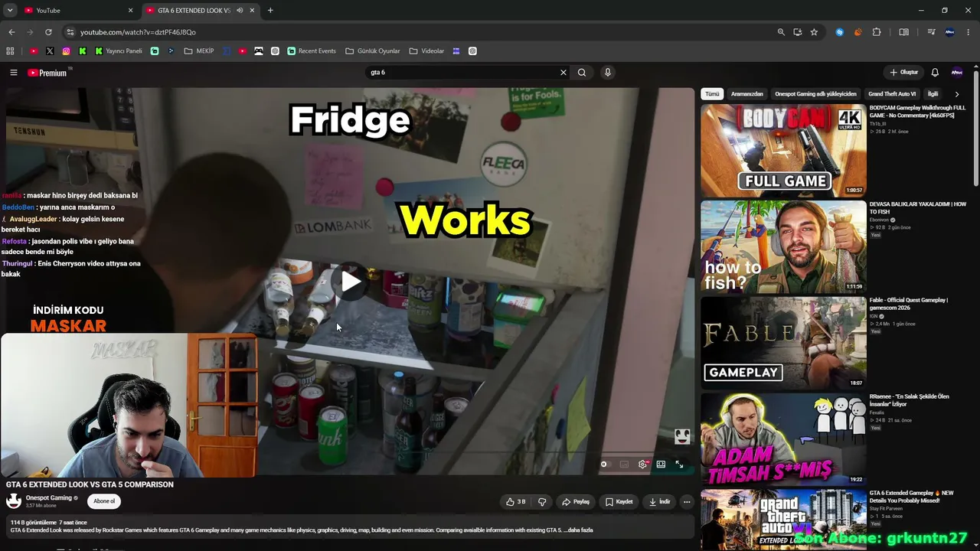
Task: Open the Günlük Oyunlar bookmarks folder
Action: (373, 51)
